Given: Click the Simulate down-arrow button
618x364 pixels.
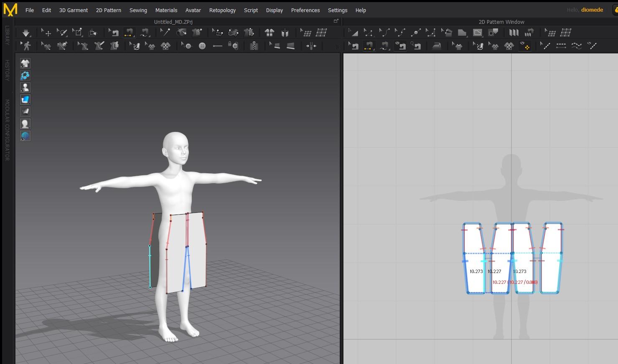Looking at the screenshot, I should (x=26, y=33).
